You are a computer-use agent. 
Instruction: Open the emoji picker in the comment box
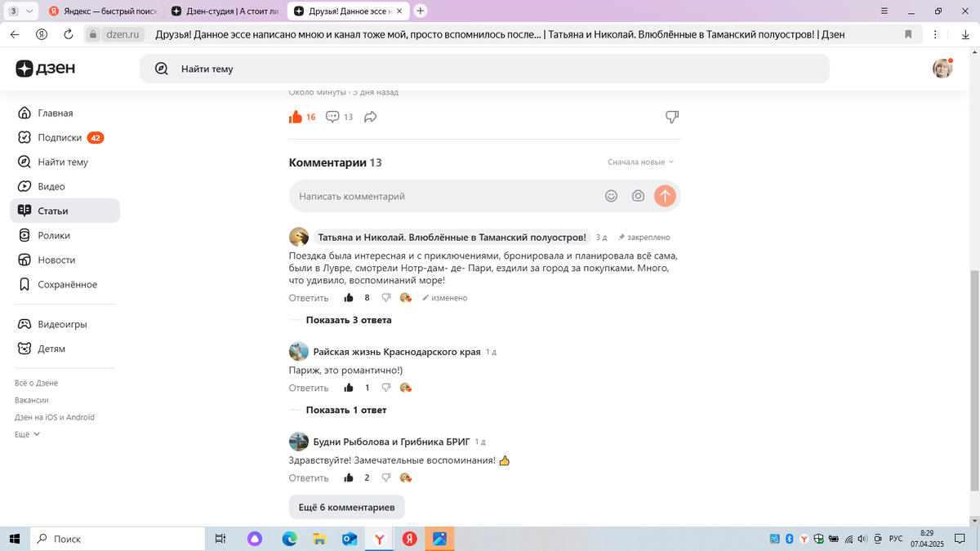click(x=611, y=196)
